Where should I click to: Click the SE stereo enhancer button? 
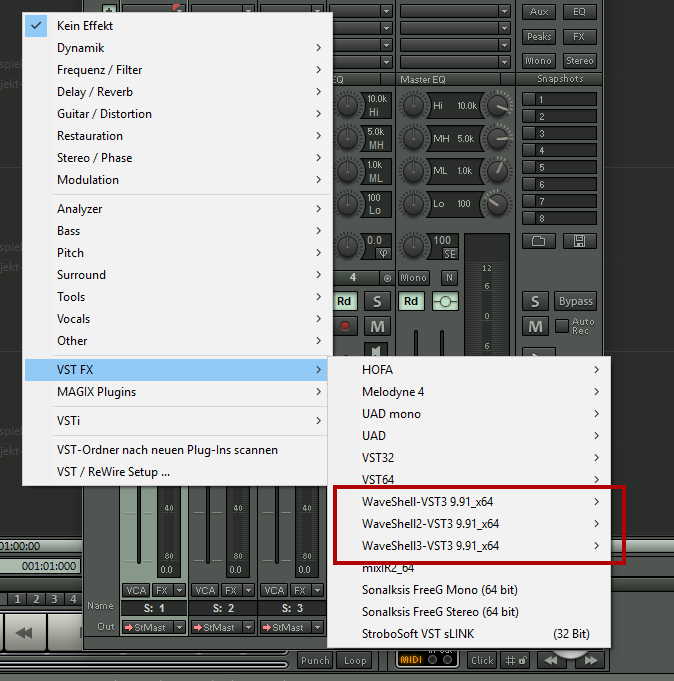point(449,254)
